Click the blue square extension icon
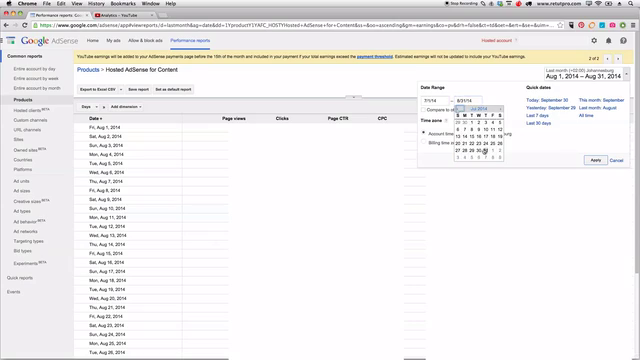Image resolution: width=640 pixels, height=360 pixels. tap(602, 25)
